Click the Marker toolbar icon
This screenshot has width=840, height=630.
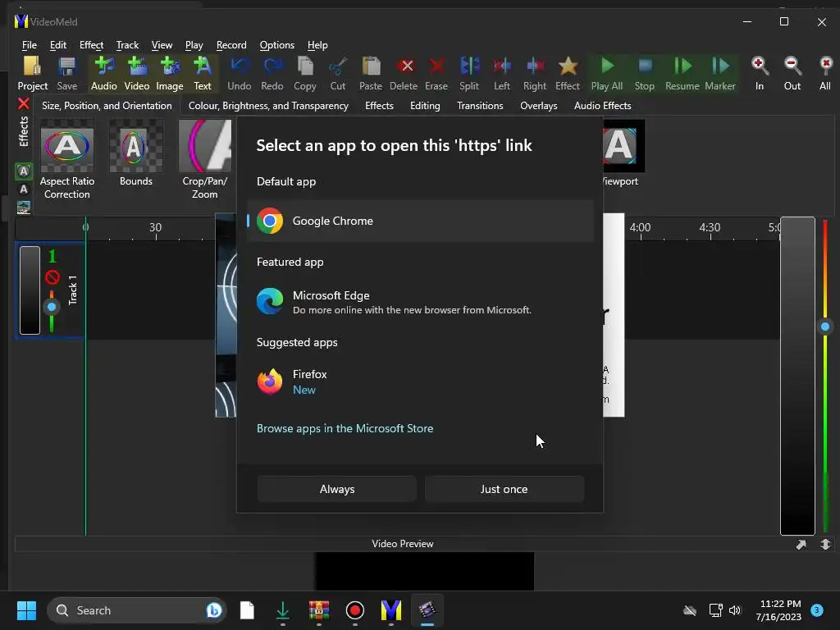pyautogui.click(x=720, y=73)
